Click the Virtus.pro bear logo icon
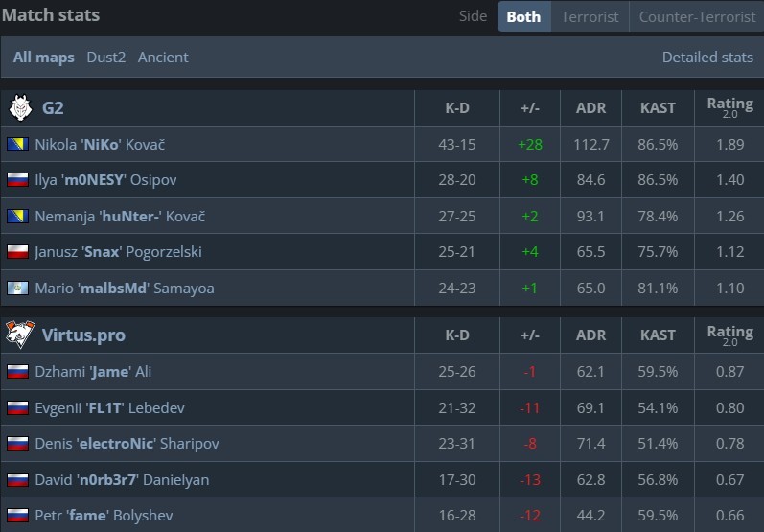Image resolution: width=764 pixels, height=532 pixels. point(20,335)
